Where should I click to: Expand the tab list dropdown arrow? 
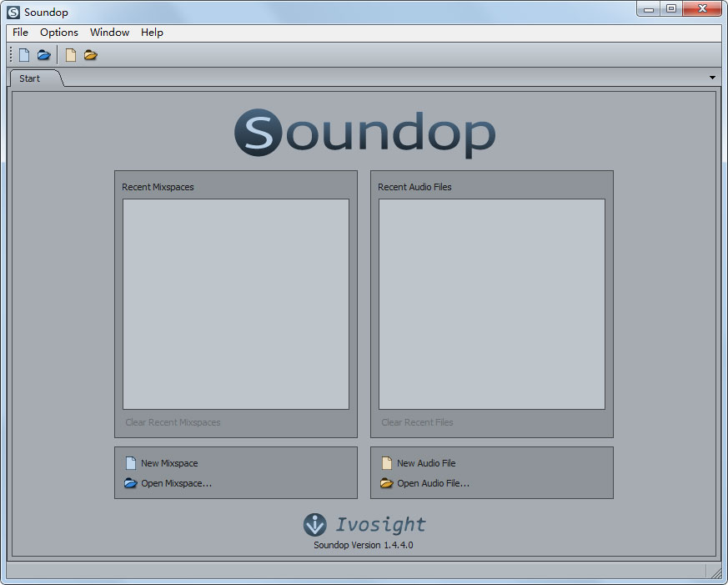[x=712, y=78]
